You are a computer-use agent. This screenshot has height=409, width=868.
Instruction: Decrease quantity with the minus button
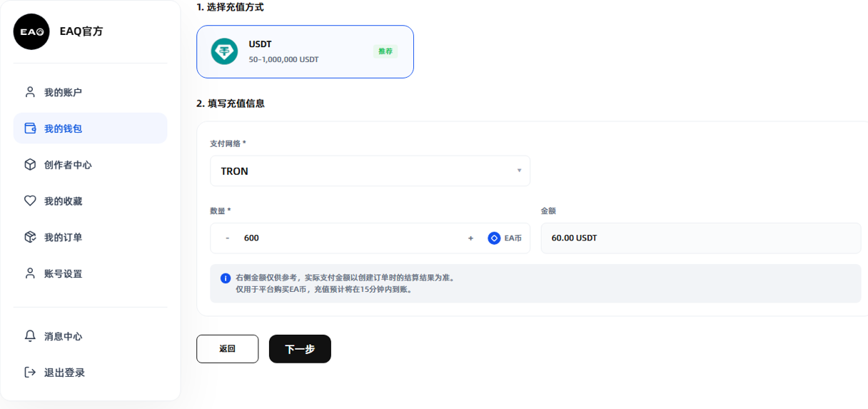228,238
